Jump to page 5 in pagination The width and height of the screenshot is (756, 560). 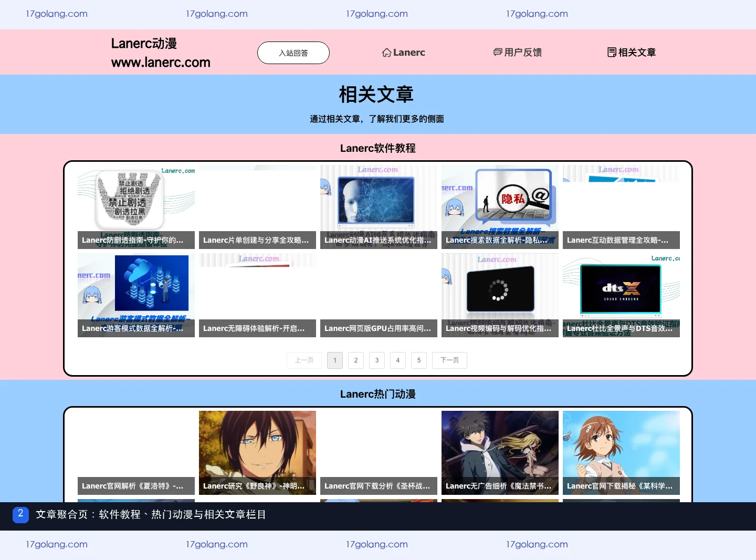point(419,360)
